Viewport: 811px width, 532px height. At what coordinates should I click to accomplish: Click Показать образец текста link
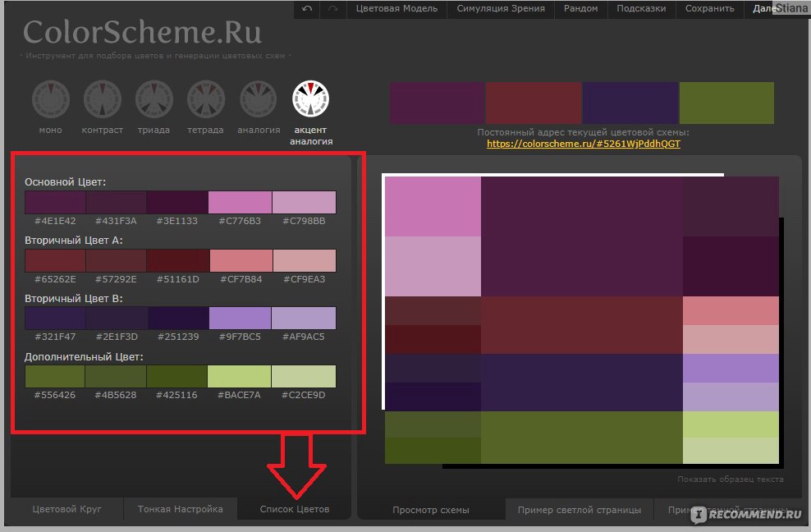click(x=731, y=479)
